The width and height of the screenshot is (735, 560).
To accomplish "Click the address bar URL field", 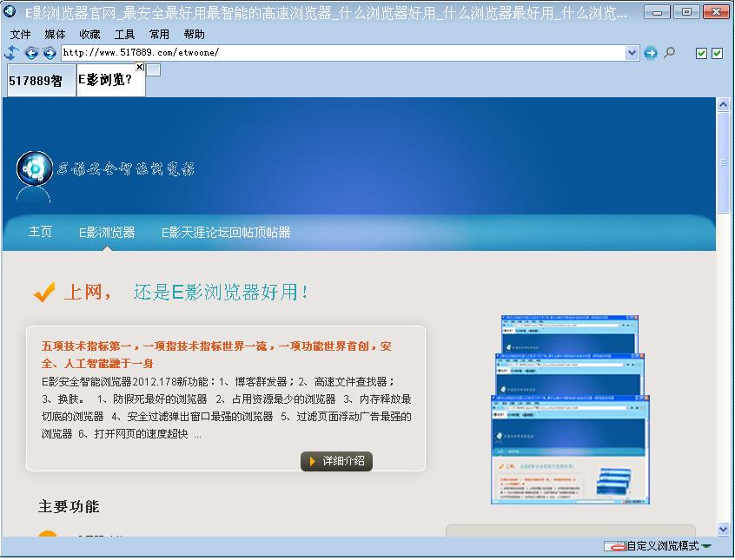I will (343, 52).
